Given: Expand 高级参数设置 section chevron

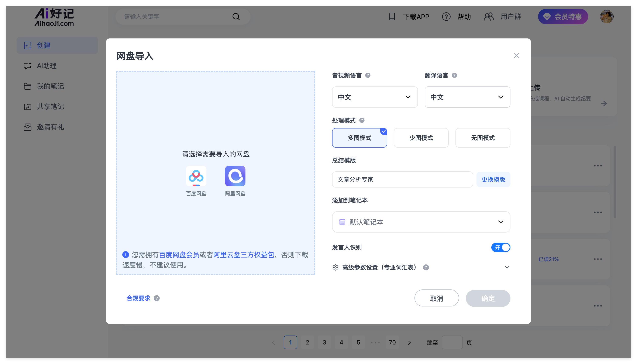Looking at the screenshot, I should click(507, 267).
